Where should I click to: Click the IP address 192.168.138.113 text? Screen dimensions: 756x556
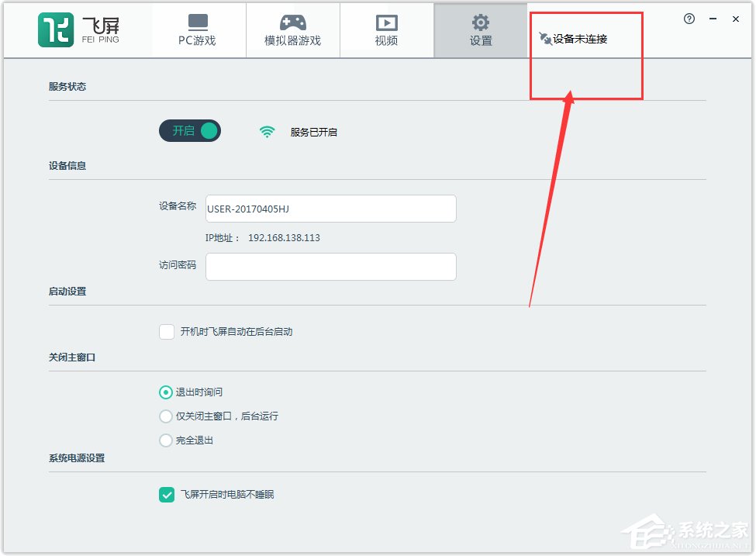click(284, 238)
